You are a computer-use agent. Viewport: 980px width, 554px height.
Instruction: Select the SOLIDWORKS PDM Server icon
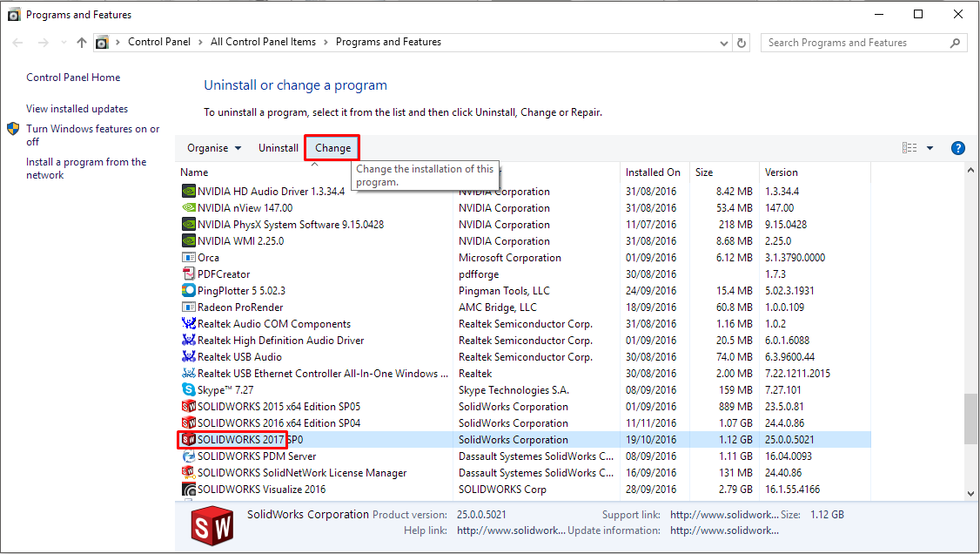coord(188,456)
